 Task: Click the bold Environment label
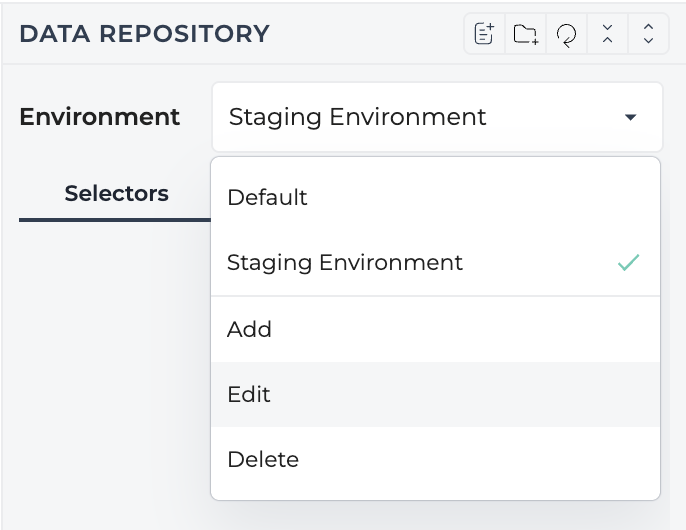pos(100,117)
